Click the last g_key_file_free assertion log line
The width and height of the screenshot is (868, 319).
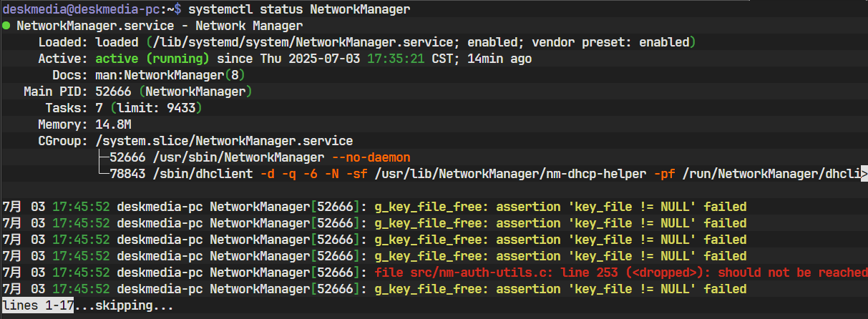pyautogui.click(x=374, y=289)
